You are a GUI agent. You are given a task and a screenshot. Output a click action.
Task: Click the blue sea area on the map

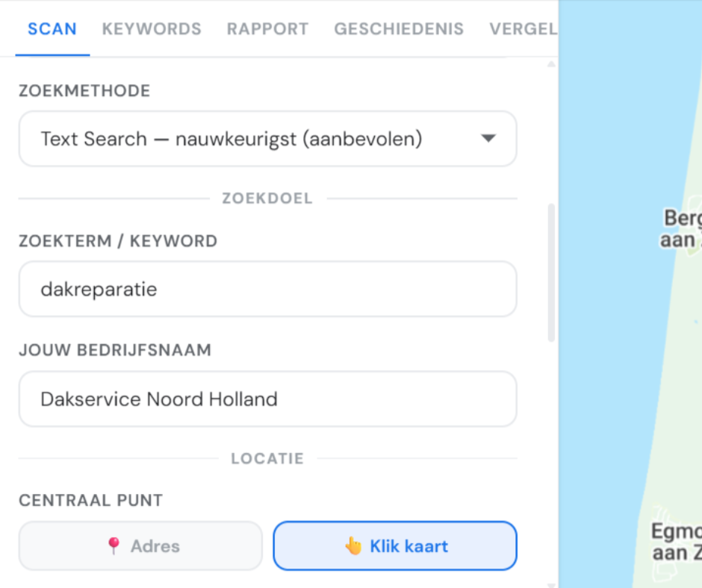pos(597,298)
